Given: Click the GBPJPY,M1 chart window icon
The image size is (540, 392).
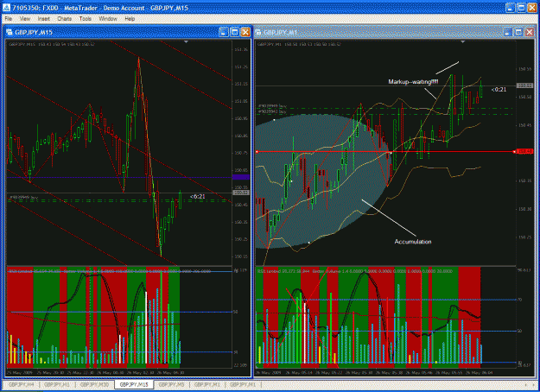Looking at the screenshot, I should pos(258,32).
